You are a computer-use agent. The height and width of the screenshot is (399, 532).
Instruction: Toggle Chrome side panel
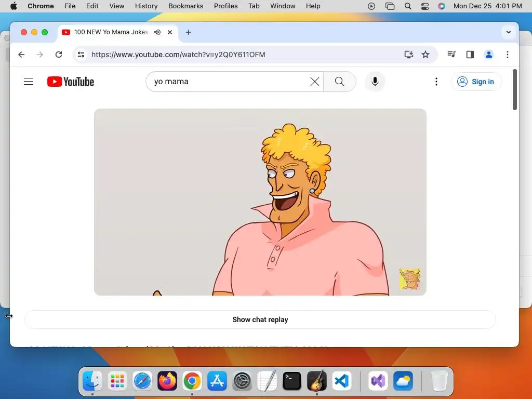coord(470,54)
